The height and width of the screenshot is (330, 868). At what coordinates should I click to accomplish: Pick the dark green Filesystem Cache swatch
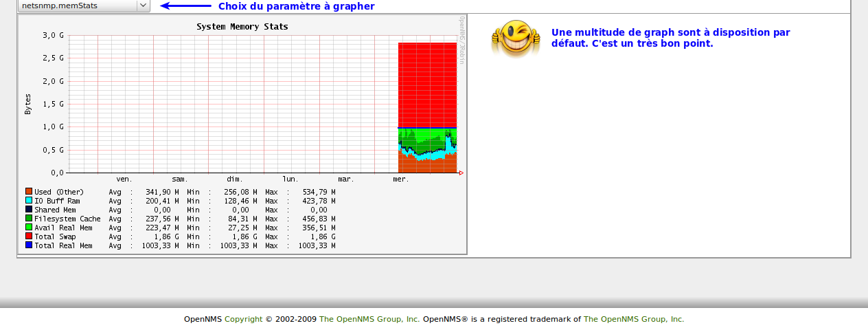(x=29, y=219)
